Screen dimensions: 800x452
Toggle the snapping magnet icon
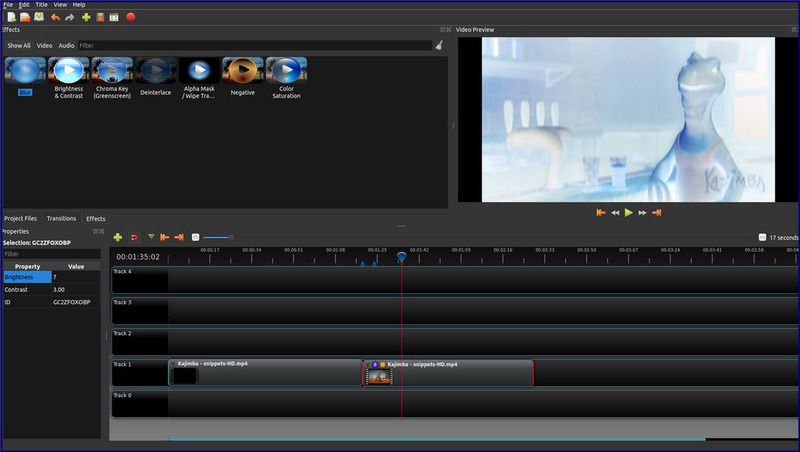click(135, 237)
